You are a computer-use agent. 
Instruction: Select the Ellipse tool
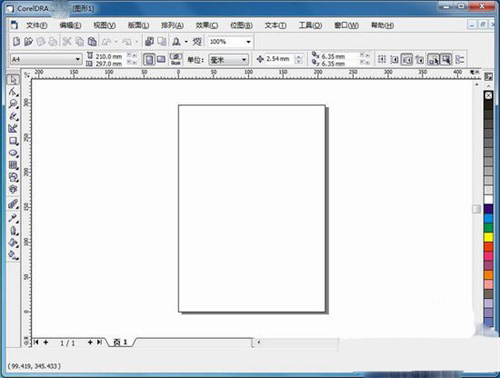pyautogui.click(x=13, y=153)
